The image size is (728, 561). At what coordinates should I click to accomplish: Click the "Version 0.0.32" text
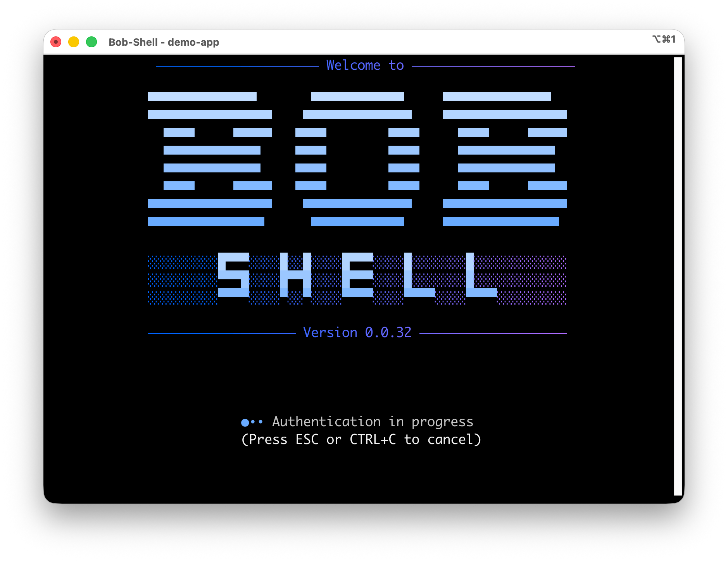357,332
